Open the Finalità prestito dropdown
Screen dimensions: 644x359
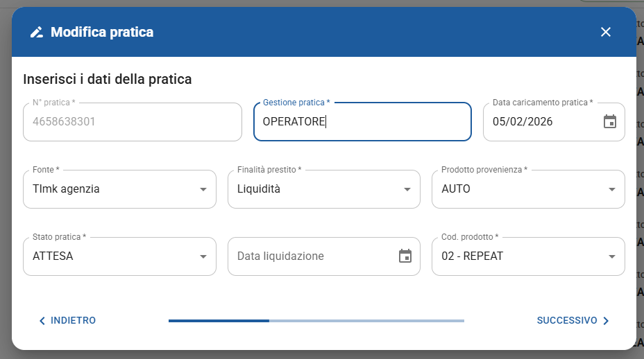407,189
